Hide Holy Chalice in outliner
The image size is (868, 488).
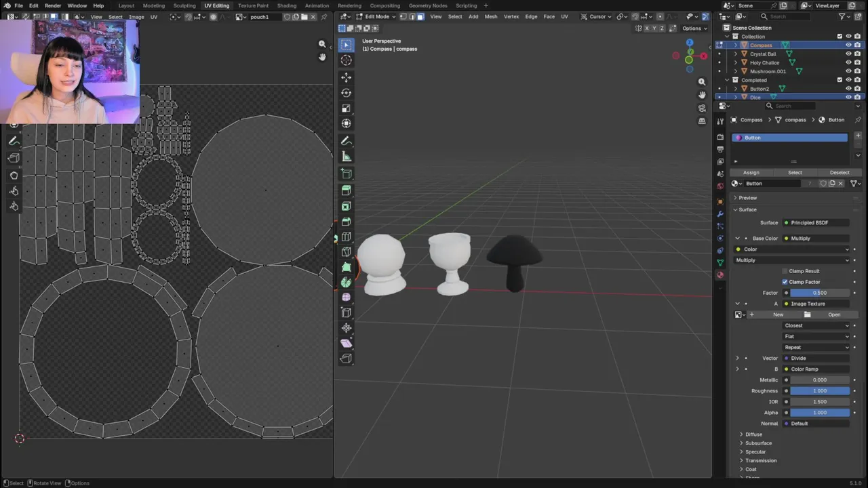(x=848, y=63)
